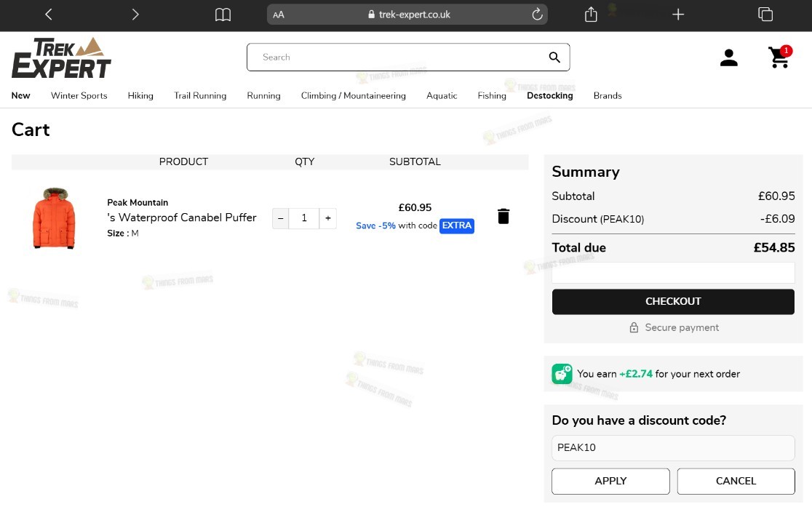Click the CANCEL button
812x507 pixels.
click(736, 481)
